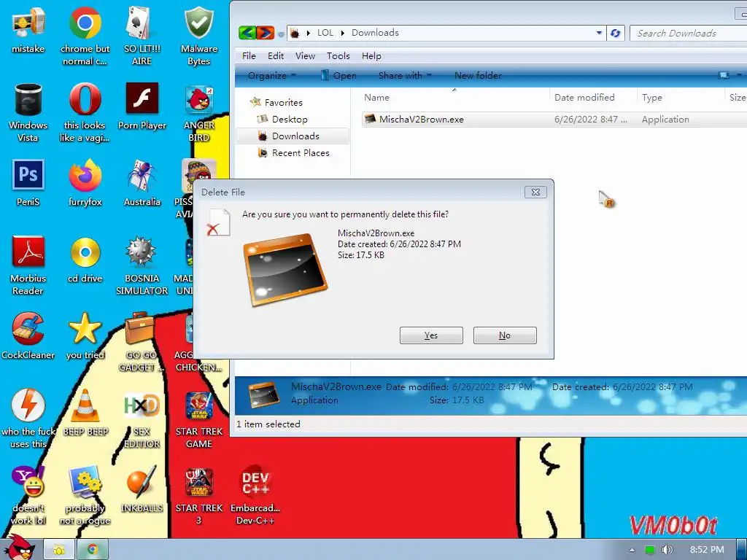Select the 'furryfox' Firefox icon
Image resolution: width=747 pixels, height=560 pixels.
click(85, 183)
